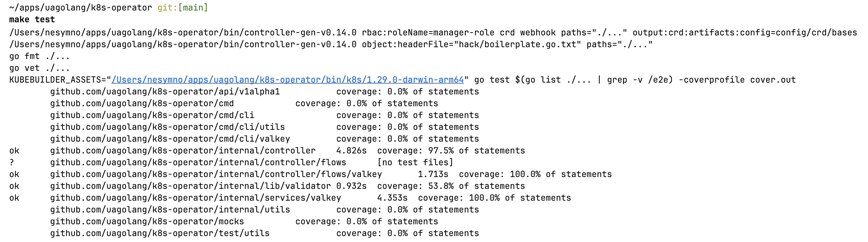Screen dimensions: 868x242
Task: Open the KUBEBUILDER_ASSETS path hyperlink
Action: [288, 80]
